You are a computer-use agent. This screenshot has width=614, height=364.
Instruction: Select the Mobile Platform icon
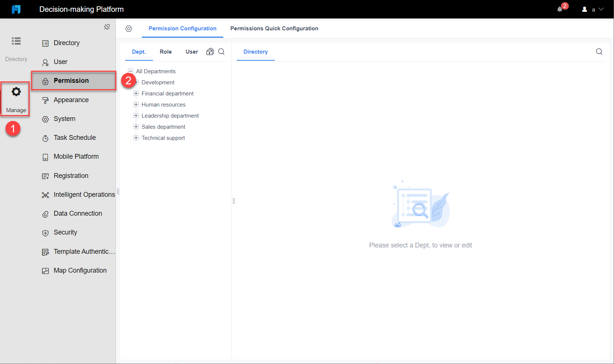(45, 157)
